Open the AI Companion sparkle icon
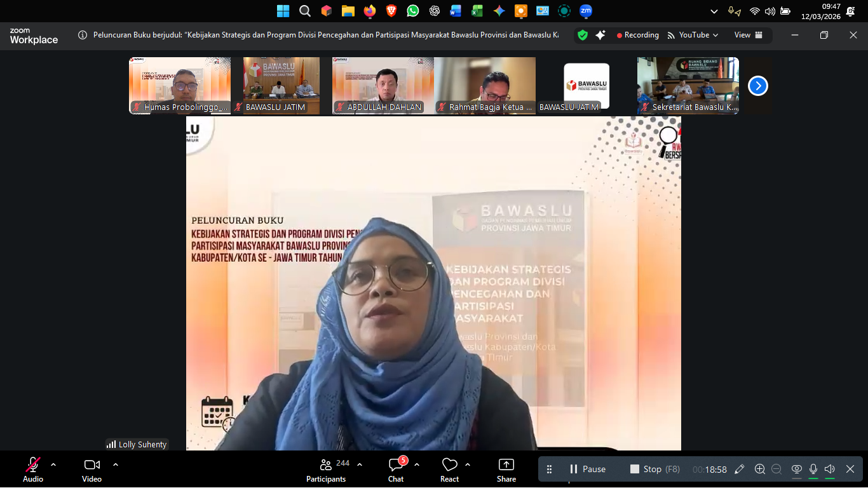Screen dimensions: 868x488 (x=600, y=35)
